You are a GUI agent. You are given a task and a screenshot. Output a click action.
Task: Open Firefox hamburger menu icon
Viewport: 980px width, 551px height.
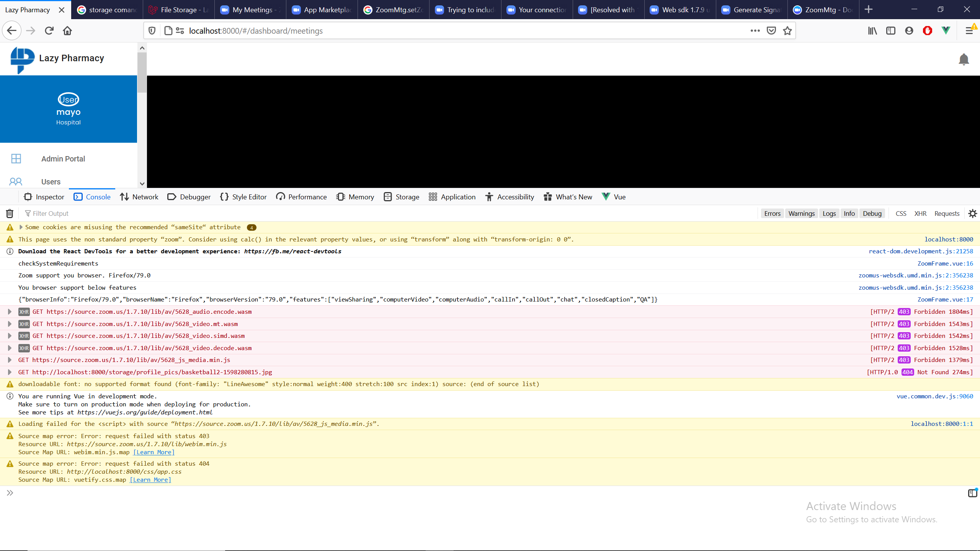pyautogui.click(x=969, y=31)
